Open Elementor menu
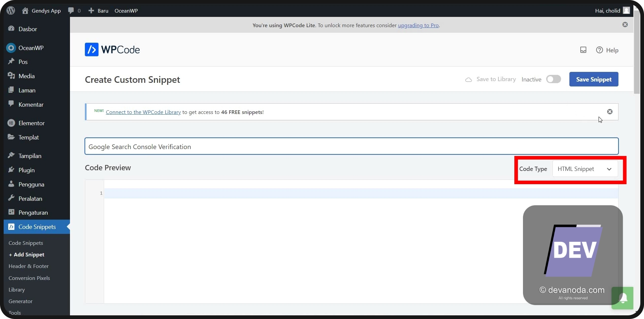The image size is (644, 319). click(36, 123)
